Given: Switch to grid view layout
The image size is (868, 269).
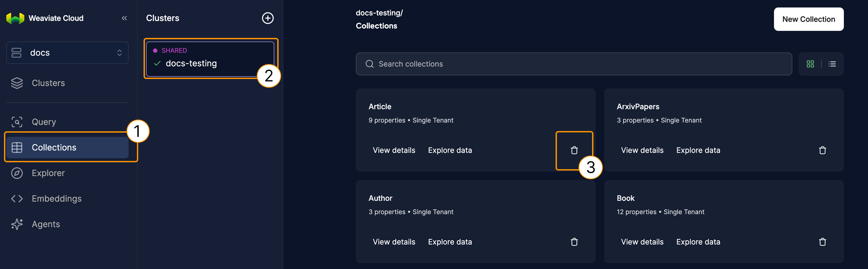Looking at the screenshot, I should coord(810,64).
